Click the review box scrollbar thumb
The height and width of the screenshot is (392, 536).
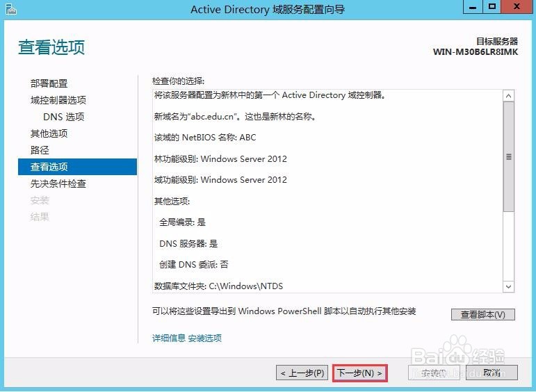click(x=509, y=156)
